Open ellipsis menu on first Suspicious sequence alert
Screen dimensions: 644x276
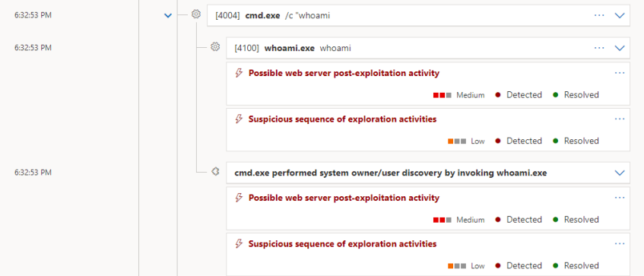point(620,119)
